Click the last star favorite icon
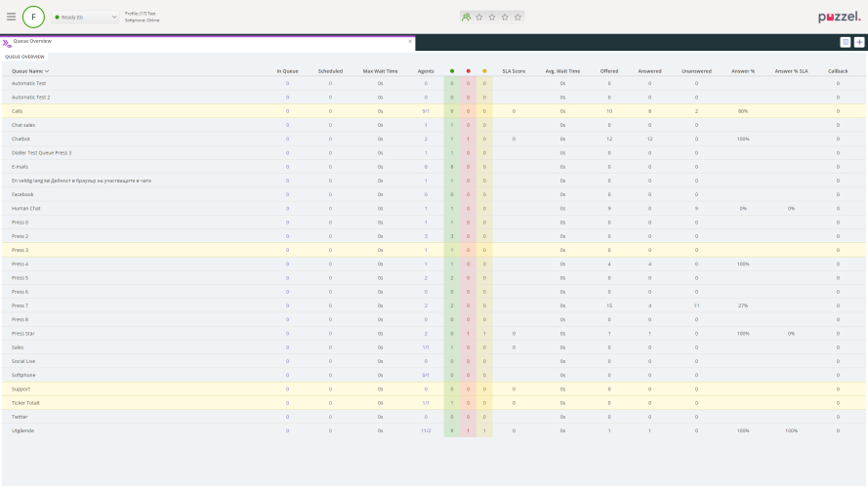This screenshot has height=488, width=868. tap(517, 17)
